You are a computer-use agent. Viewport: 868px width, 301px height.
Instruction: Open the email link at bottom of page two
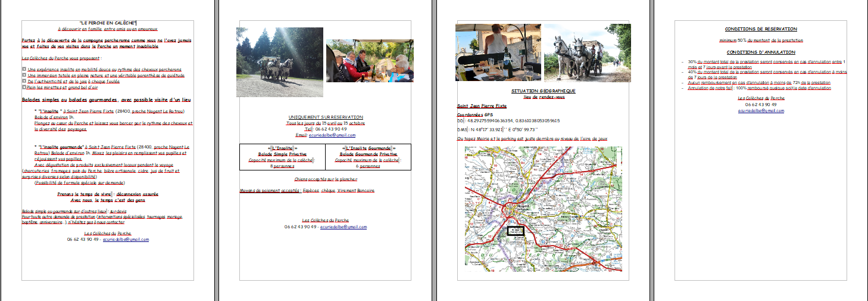[344, 227]
